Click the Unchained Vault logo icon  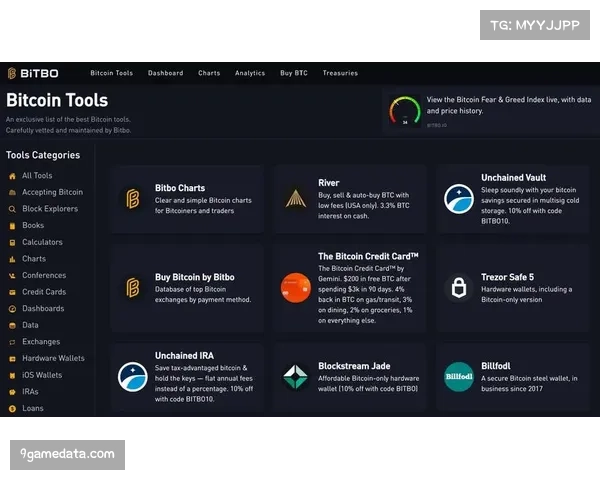pos(459,199)
